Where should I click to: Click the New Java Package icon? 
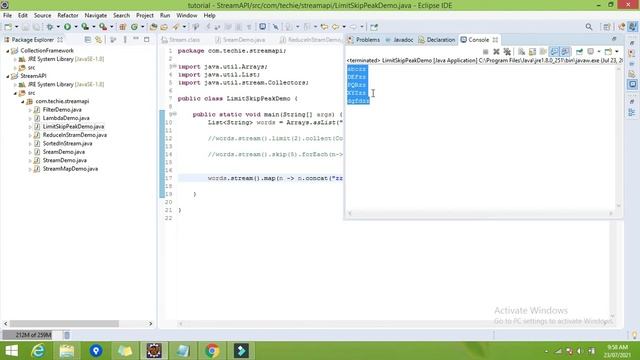122,27
